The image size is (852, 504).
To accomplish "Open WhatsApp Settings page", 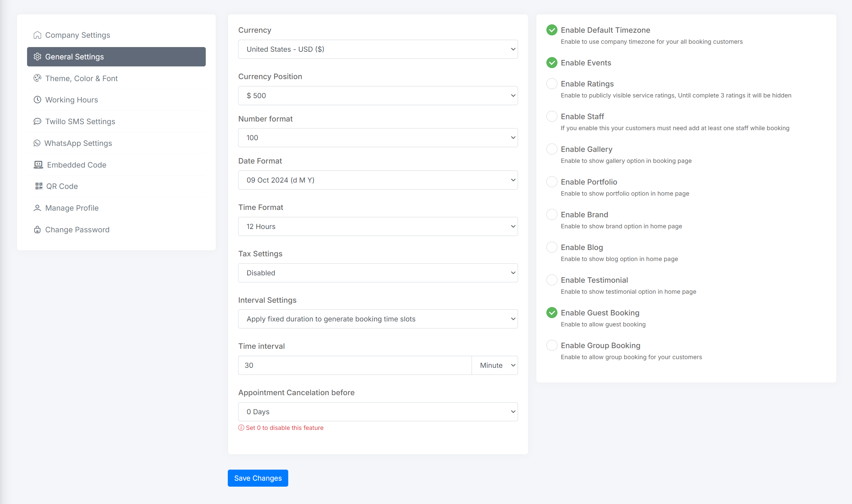I will [116, 143].
